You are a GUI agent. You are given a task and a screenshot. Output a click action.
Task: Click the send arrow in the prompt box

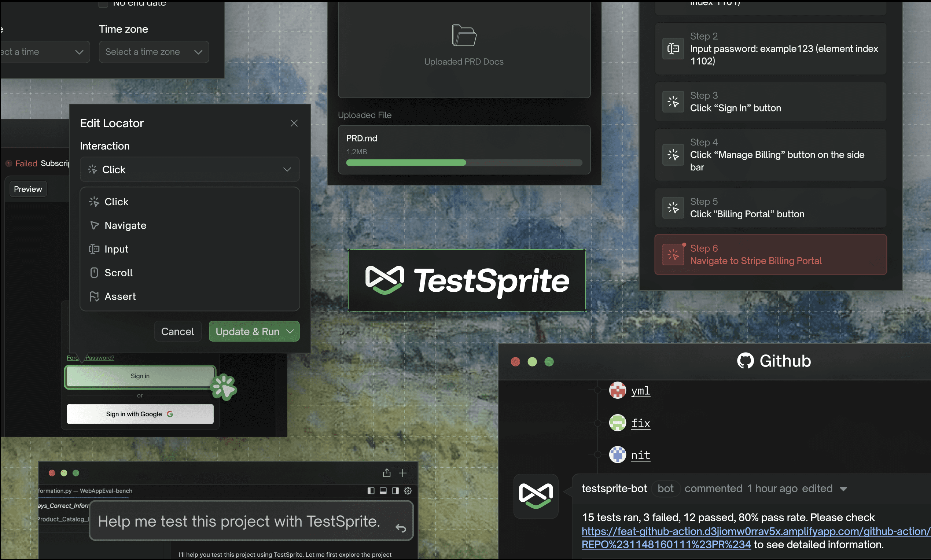coord(400,528)
